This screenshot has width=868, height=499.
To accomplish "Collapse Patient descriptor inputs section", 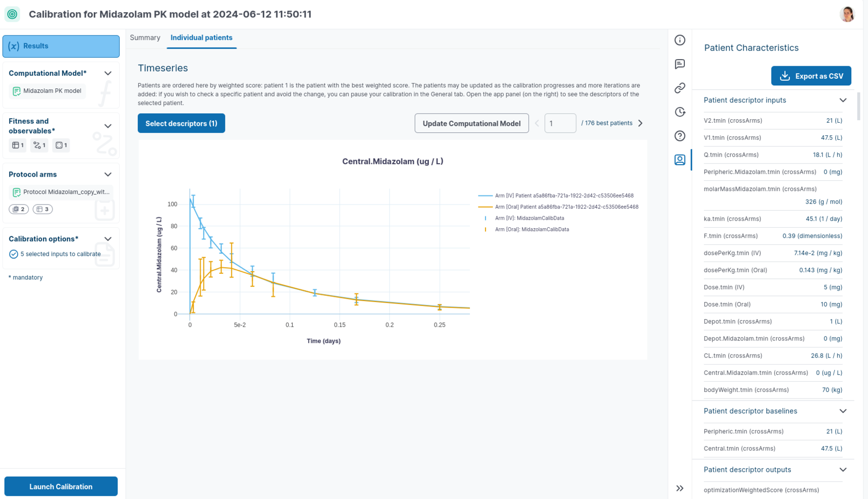I will (843, 101).
